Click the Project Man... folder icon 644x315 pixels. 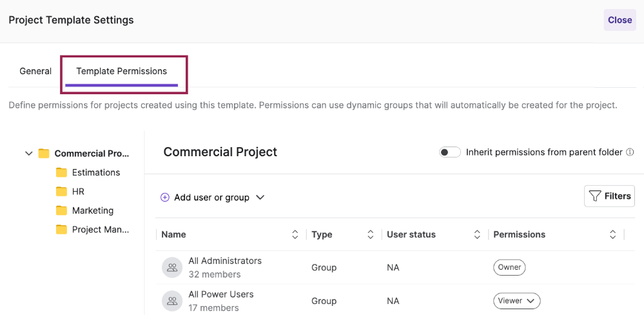pyautogui.click(x=61, y=229)
